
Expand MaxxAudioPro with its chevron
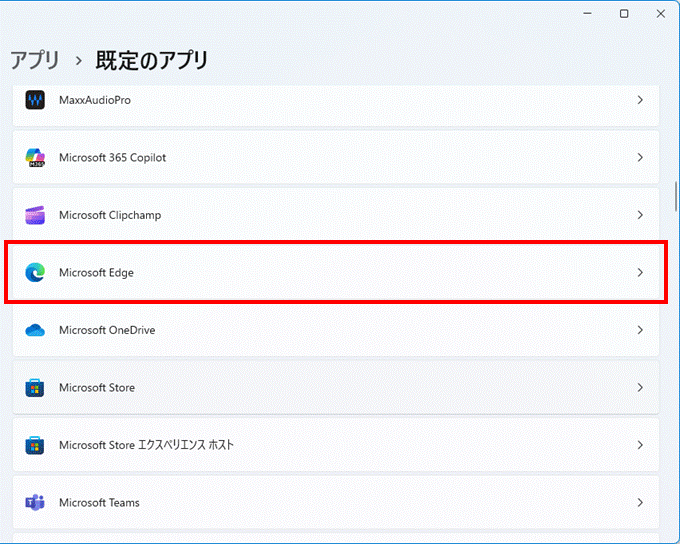640,100
